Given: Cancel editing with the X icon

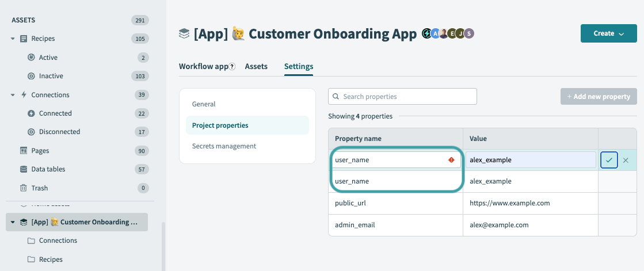Looking at the screenshot, I should point(626,160).
